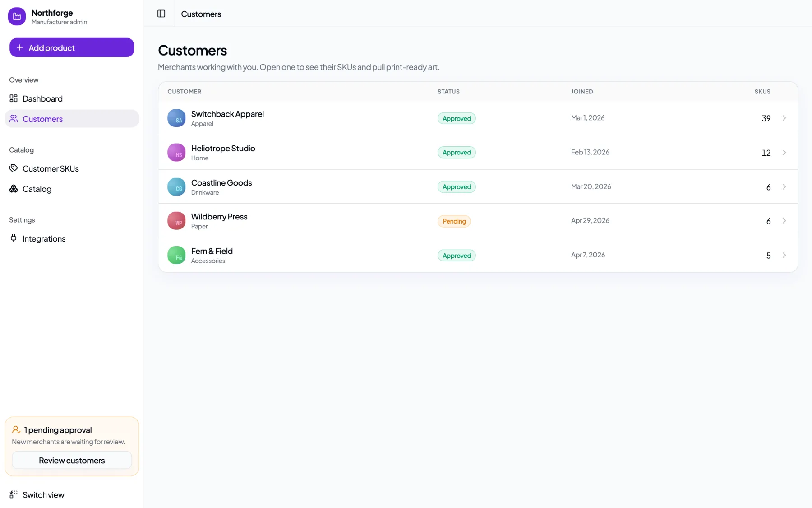This screenshot has height=508, width=812.
Task: Click SKU count 5 for Fern & Field
Action: pyautogui.click(x=768, y=256)
